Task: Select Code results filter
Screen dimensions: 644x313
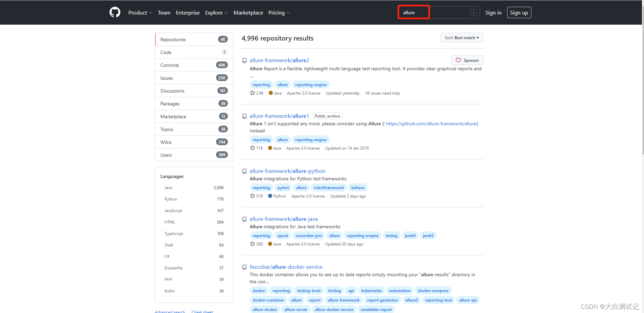Action: point(194,52)
